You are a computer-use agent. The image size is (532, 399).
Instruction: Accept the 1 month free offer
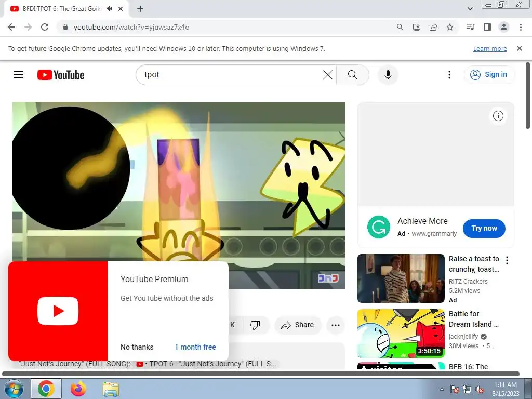(x=195, y=347)
